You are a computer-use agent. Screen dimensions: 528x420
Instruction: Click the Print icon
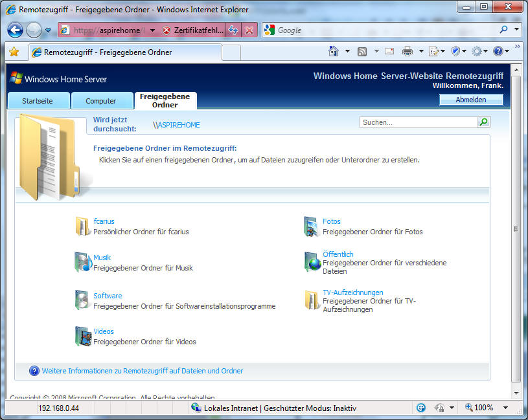(407, 52)
